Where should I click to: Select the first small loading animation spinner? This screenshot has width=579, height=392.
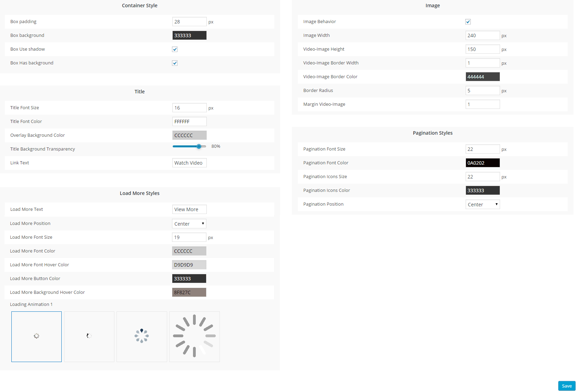[37, 337]
